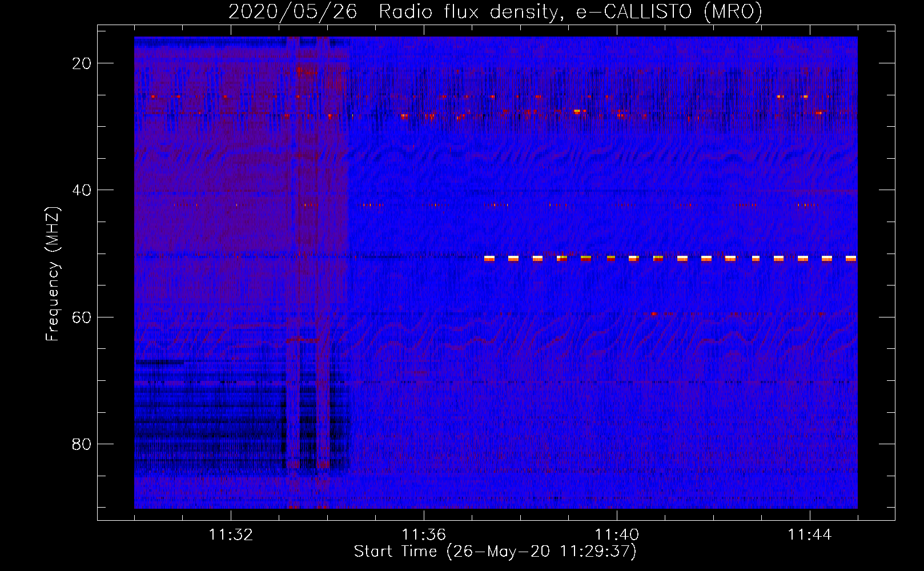The width and height of the screenshot is (924, 571).
Task: Click the bright dashed emission line near 51 MHz
Action: pos(670,259)
